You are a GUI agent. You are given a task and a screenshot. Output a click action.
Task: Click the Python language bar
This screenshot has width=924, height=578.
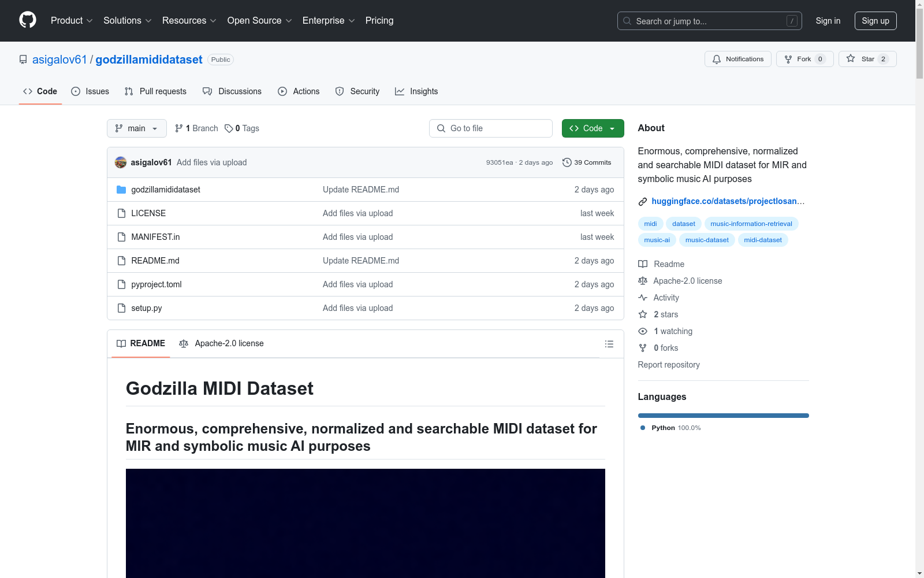click(724, 416)
